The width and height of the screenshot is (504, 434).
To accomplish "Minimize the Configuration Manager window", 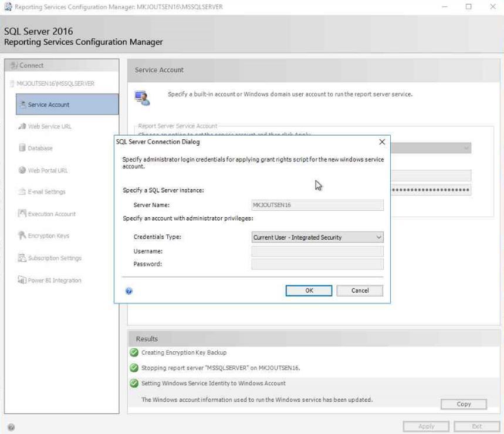I will pyautogui.click(x=445, y=7).
